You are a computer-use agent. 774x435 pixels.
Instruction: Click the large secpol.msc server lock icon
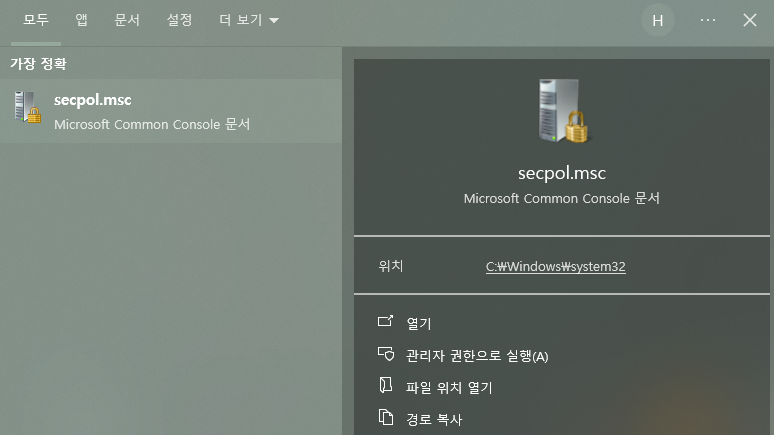[x=561, y=110]
